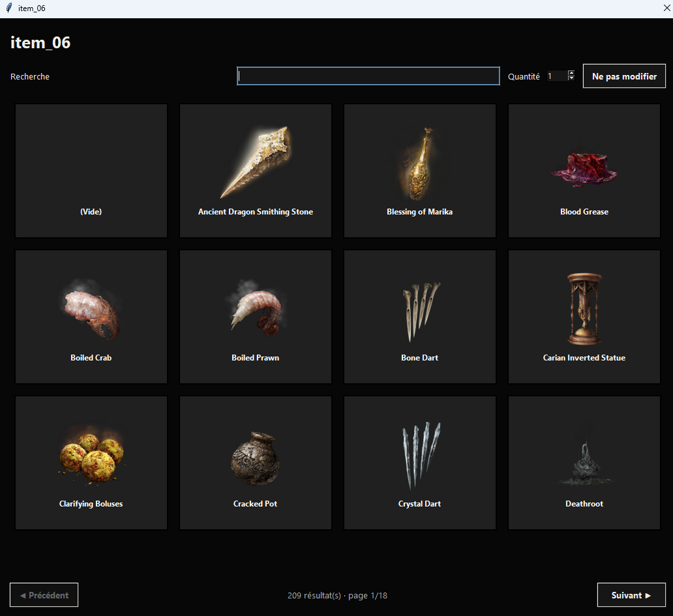Choose the Cracked Pot icon
The width and height of the screenshot is (673, 616).
pos(256,458)
